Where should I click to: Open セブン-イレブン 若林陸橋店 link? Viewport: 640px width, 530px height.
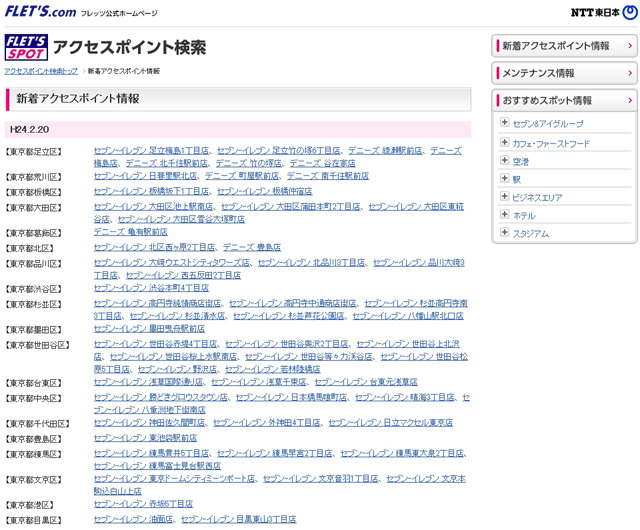point(273,370)
